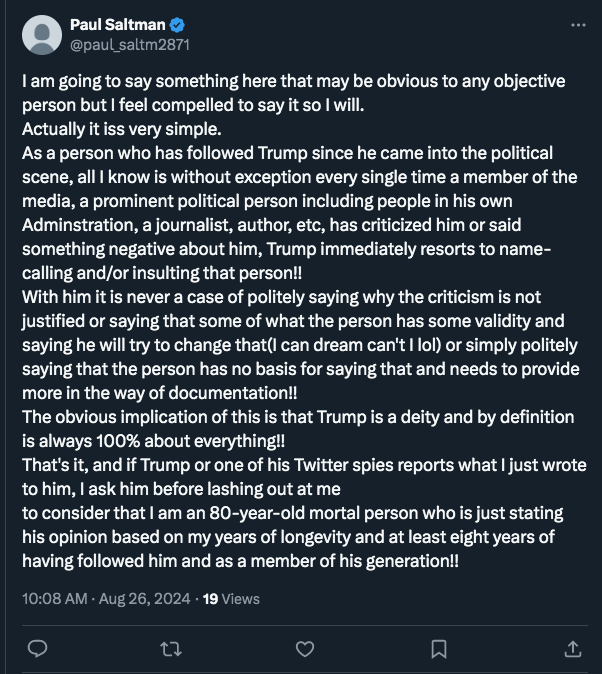
Task: Open the share icon menu
Action: (572, 649)
